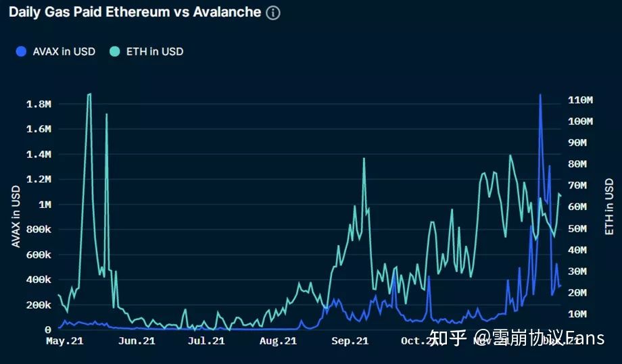This screenshot has width=622, height=364.
Task: Click the 80M label on ETH axis
Action: [x=577, y=164]
